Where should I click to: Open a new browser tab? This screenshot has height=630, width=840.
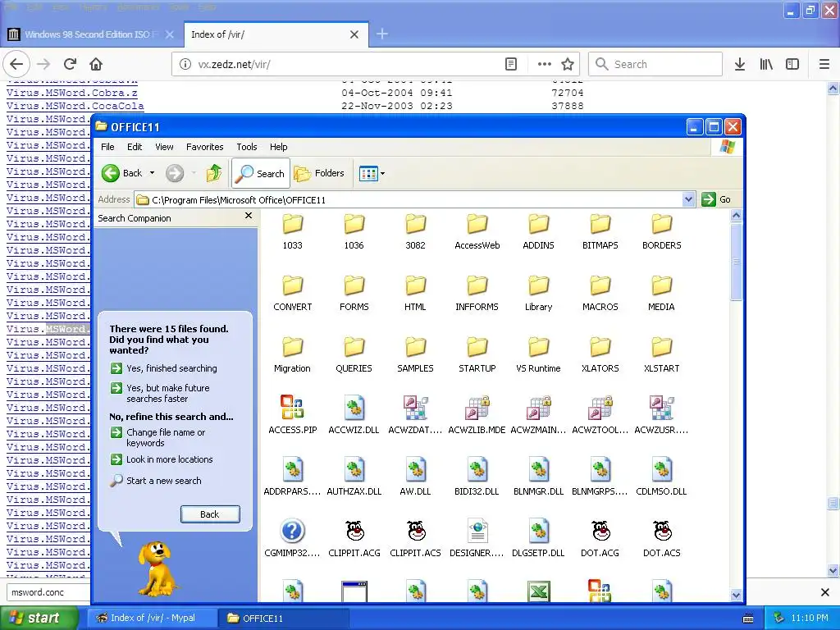(382, 34)
